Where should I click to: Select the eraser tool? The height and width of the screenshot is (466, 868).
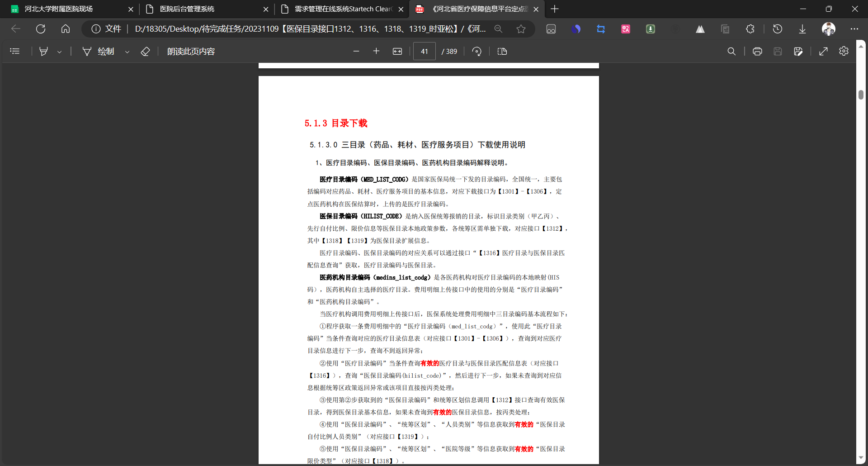click(145, 51)
